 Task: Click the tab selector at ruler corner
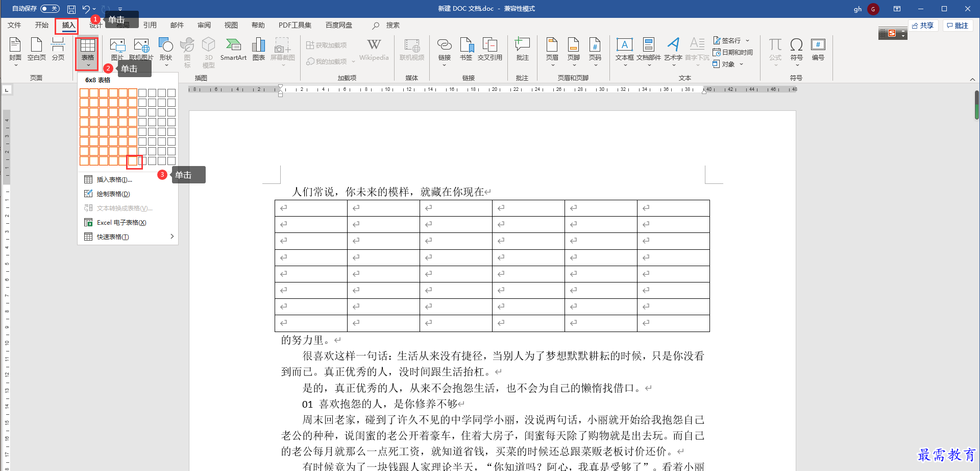(x=7, y=90)
